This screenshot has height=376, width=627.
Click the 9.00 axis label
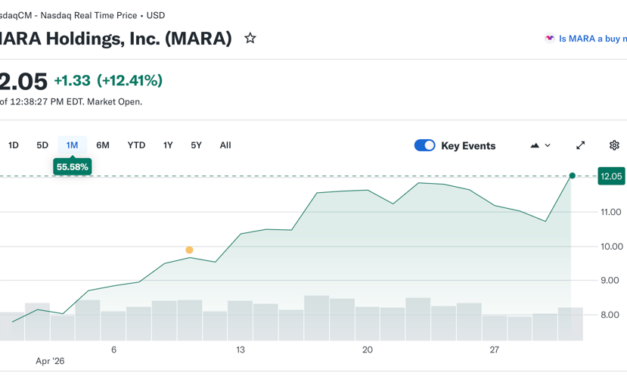610,280
